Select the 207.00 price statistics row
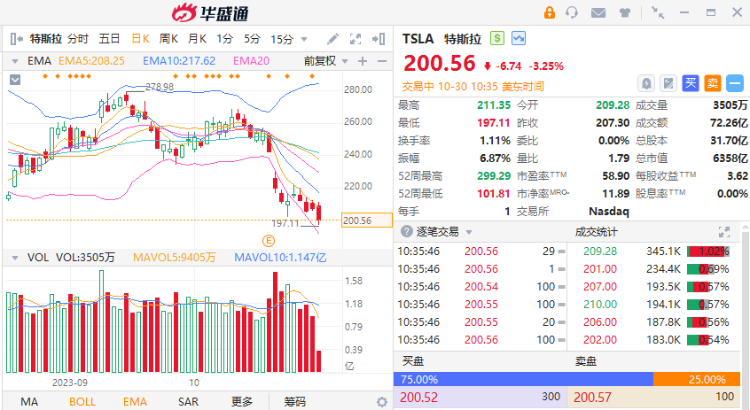This screenshot has height=410, width=750. [x=654, y=287]
